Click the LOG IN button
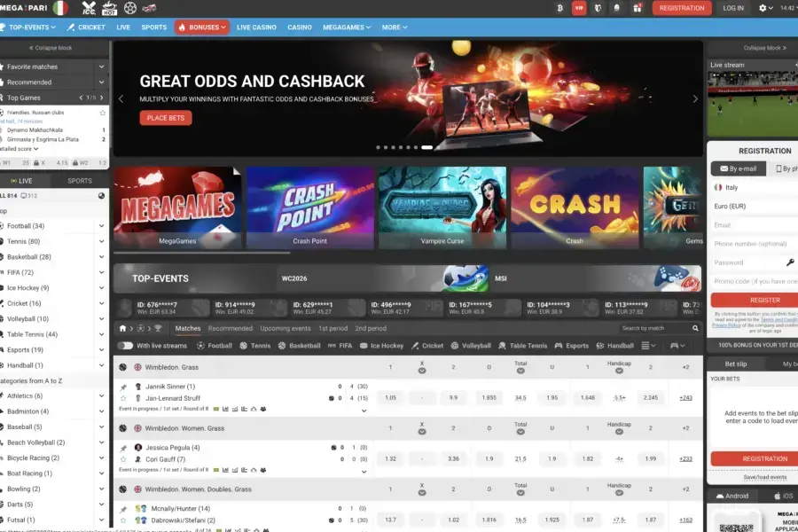This screenshot has height=532, width=798. tap(733, 8)
